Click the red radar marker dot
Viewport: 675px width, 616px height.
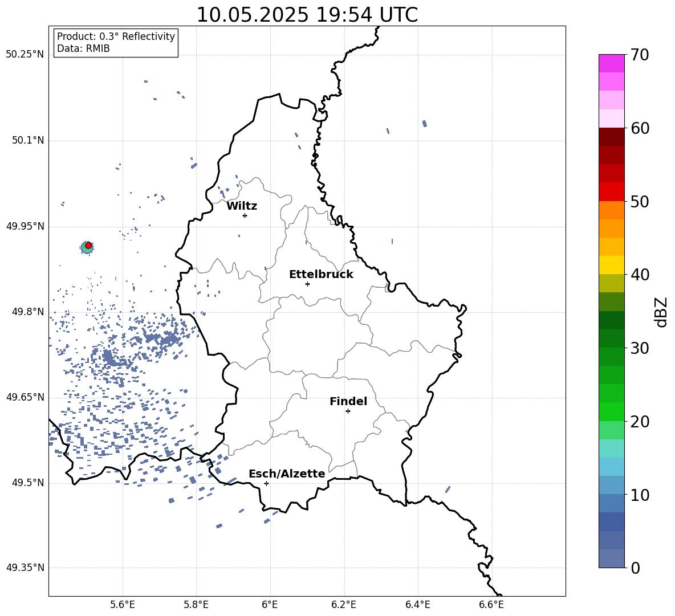[x=88, y=245]
